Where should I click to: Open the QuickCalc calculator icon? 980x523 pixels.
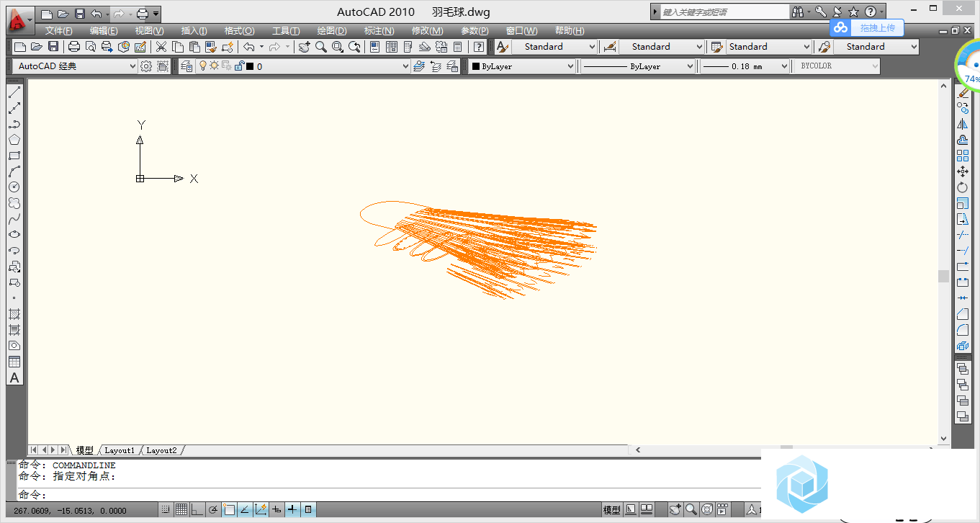click(457, 47)
